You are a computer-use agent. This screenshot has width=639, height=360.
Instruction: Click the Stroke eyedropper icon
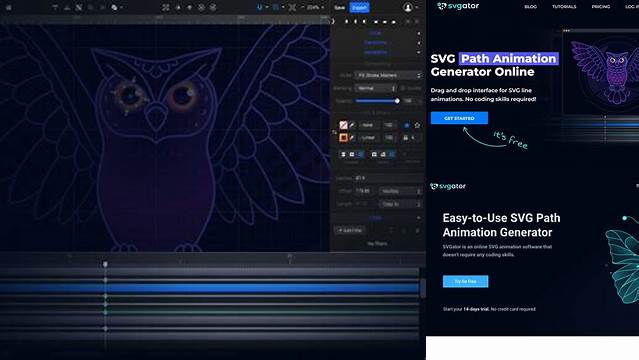352,138
